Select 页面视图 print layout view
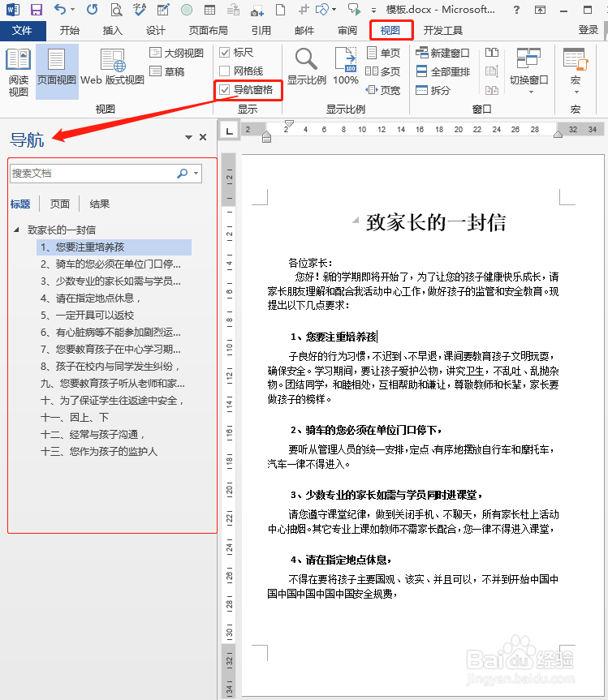The image size is (608, 700). tap(57, 72)
